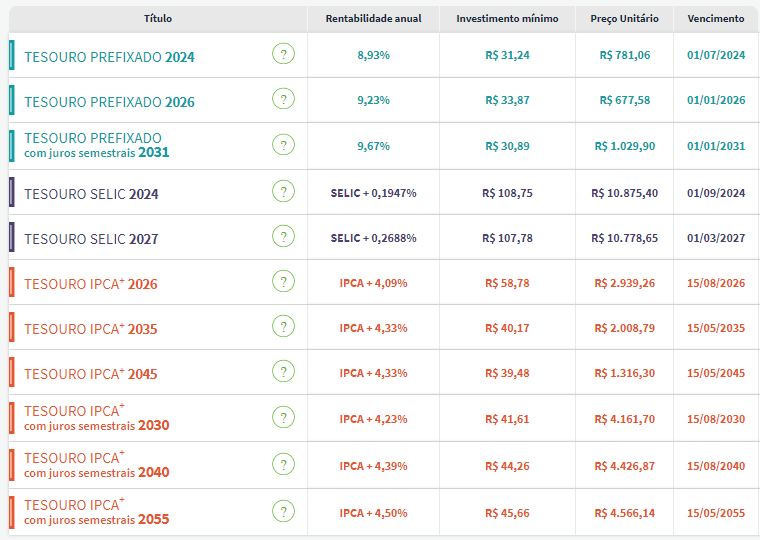Click help icon for IPCA+ semestrais 2055
Screen dimensions: 760x540
point(284,511)
